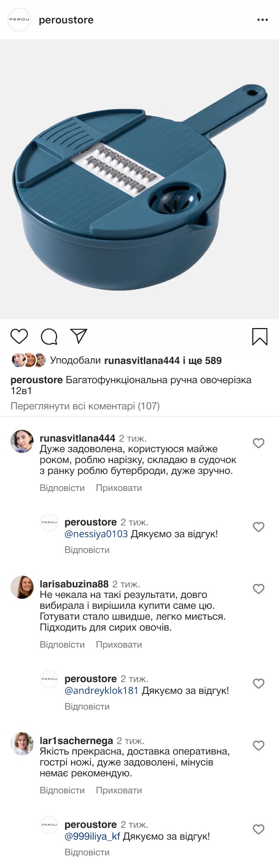279x868 pixels.
Task: Like the peroustore post with heart icon
Action: tap(19, 336)
